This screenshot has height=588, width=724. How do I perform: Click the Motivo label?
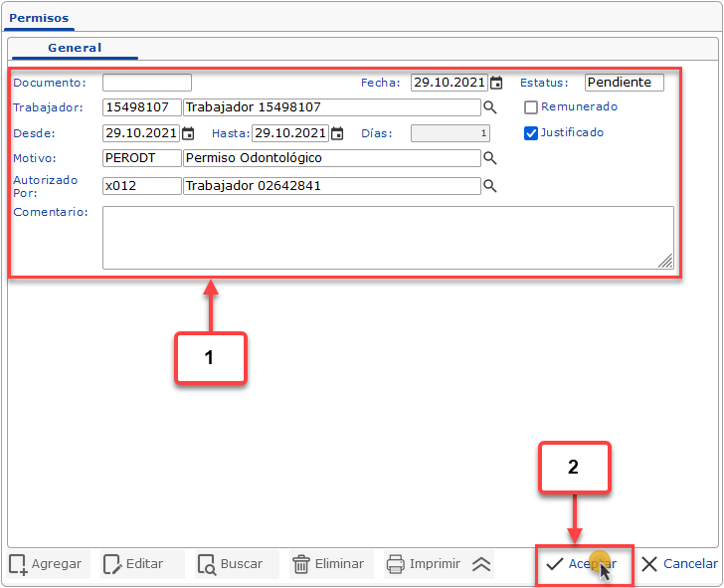pyautogui.click(x=35, y=159)
